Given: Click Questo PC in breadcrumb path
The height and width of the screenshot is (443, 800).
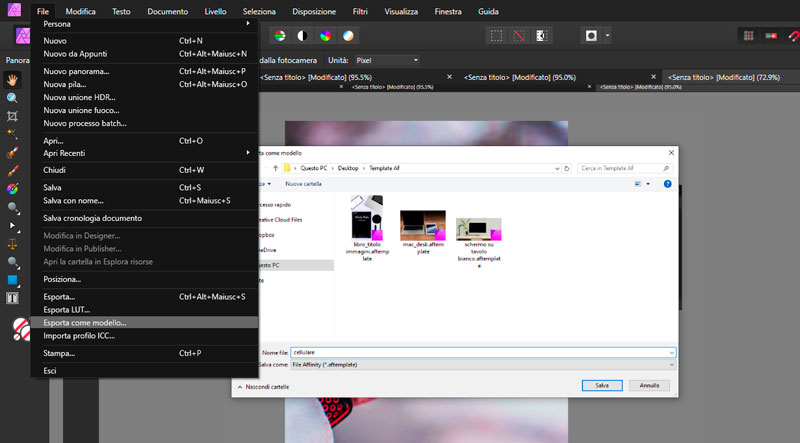Looking at the screenshot, I should (313, 168).
